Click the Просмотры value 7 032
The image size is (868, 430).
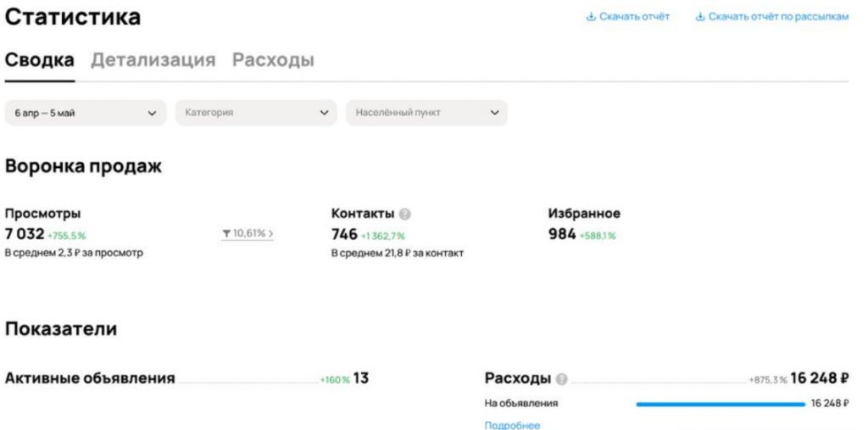[x=25, y=234]
